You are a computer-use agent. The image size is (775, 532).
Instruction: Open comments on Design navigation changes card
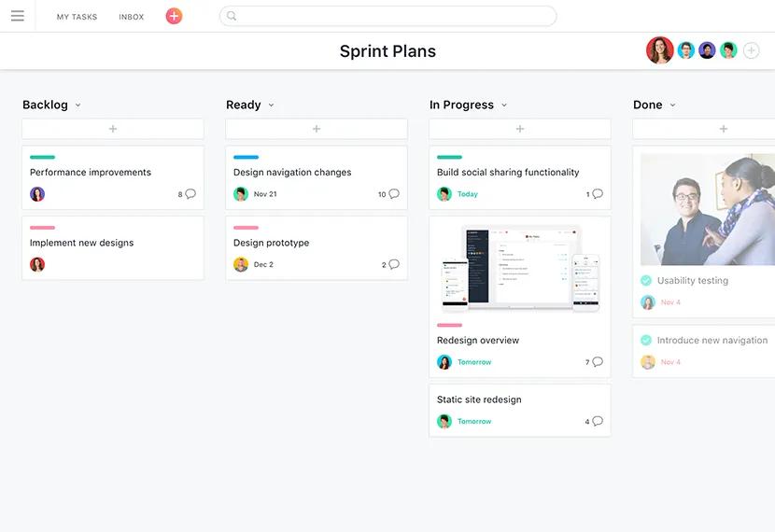(x=394, y=194)
